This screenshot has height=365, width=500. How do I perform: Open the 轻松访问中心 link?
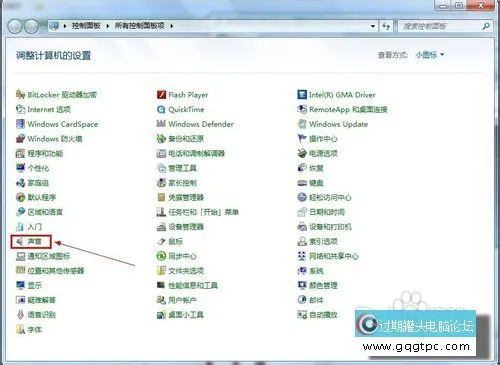pyautogui.click(x=330, y=197)
